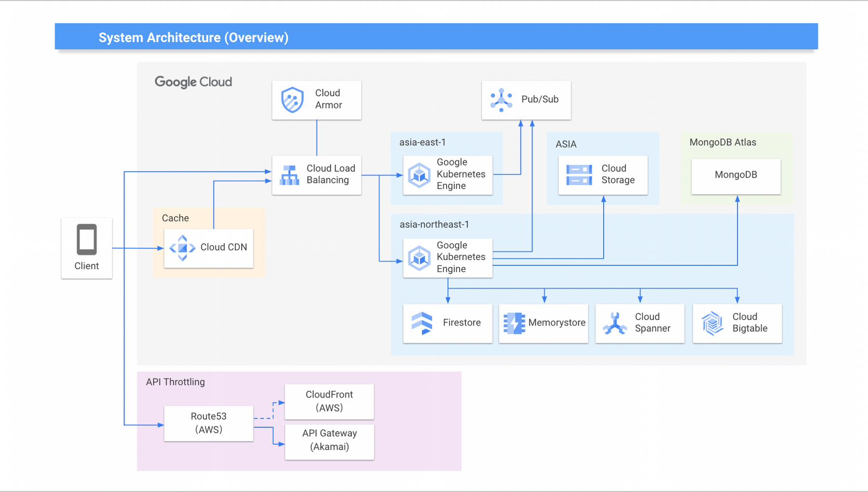Click the 'Pub/Sub' label text
The width and height of the screenshot is (868, 492).
click(x=540, y=99)
